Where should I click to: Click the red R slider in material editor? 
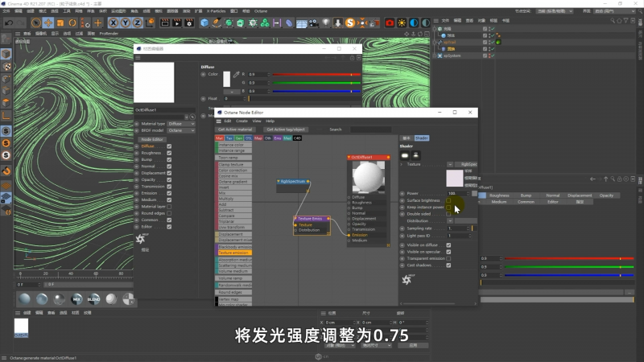(x=316, y=75)
